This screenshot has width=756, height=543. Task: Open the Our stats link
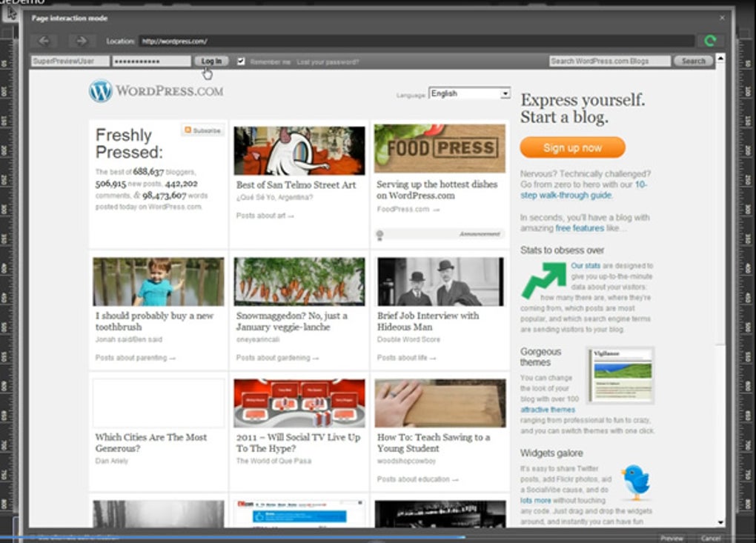(x=586, y=265)
